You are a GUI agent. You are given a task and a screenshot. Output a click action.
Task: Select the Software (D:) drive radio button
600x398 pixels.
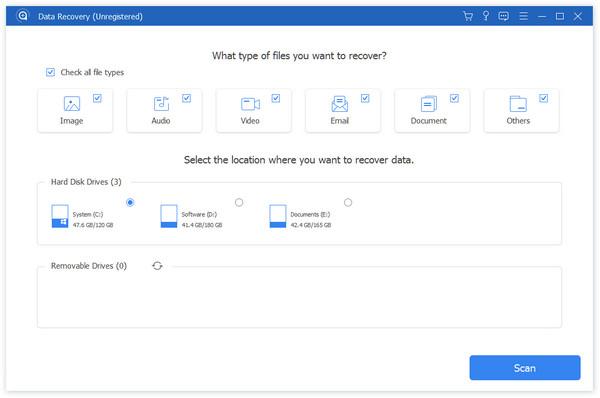pos(239,202)
